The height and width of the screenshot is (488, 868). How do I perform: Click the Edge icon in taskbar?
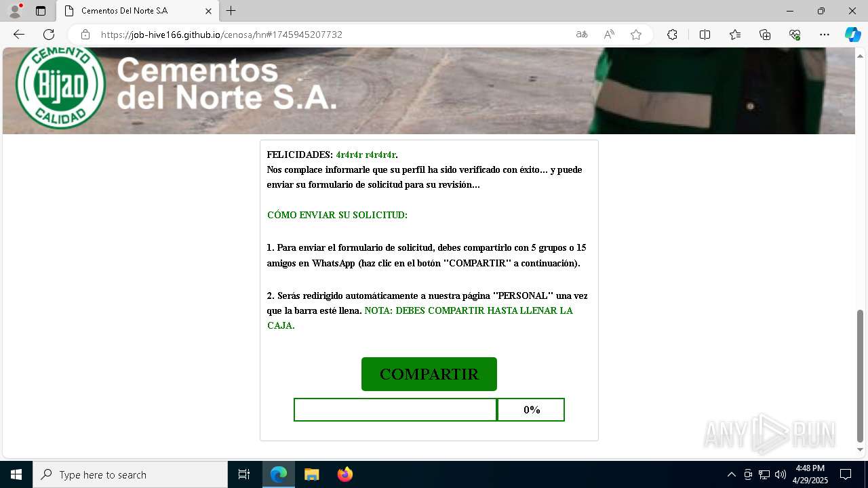pos(279,474)
